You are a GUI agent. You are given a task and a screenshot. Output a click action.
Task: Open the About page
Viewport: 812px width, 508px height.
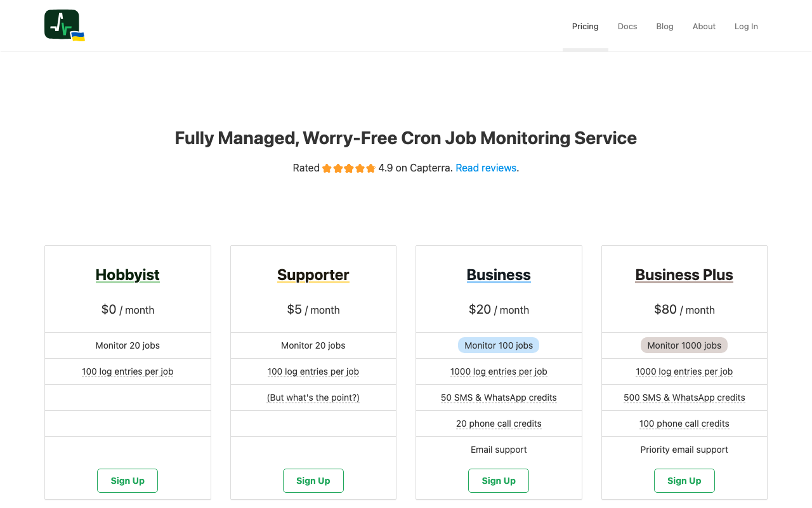coord(704,26)
